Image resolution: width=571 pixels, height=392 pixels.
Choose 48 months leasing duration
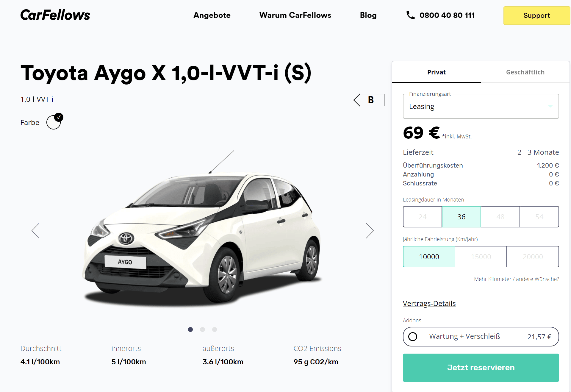click(x=500, y=217)
